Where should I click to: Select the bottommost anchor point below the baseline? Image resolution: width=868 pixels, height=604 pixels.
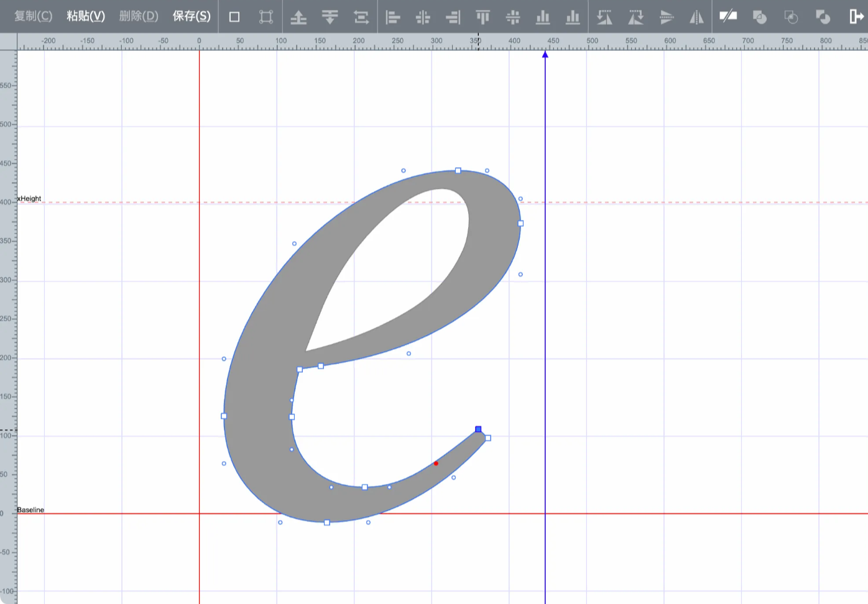[327, 523]
